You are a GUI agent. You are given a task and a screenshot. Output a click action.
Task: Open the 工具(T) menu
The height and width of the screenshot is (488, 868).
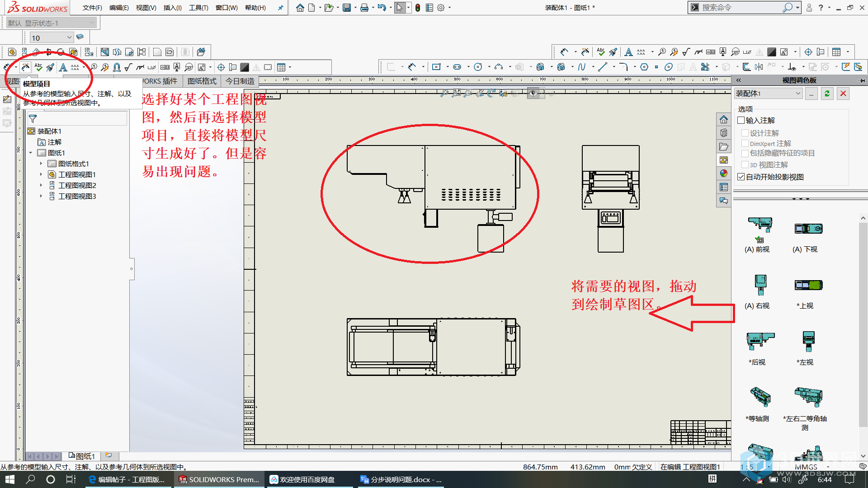pyautogui.click(x=198, y=8)
